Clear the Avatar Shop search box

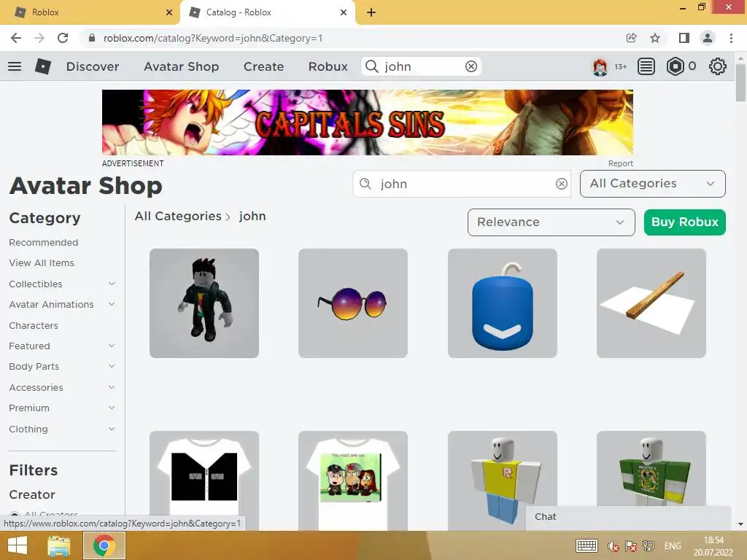click(x=561, y=184)
